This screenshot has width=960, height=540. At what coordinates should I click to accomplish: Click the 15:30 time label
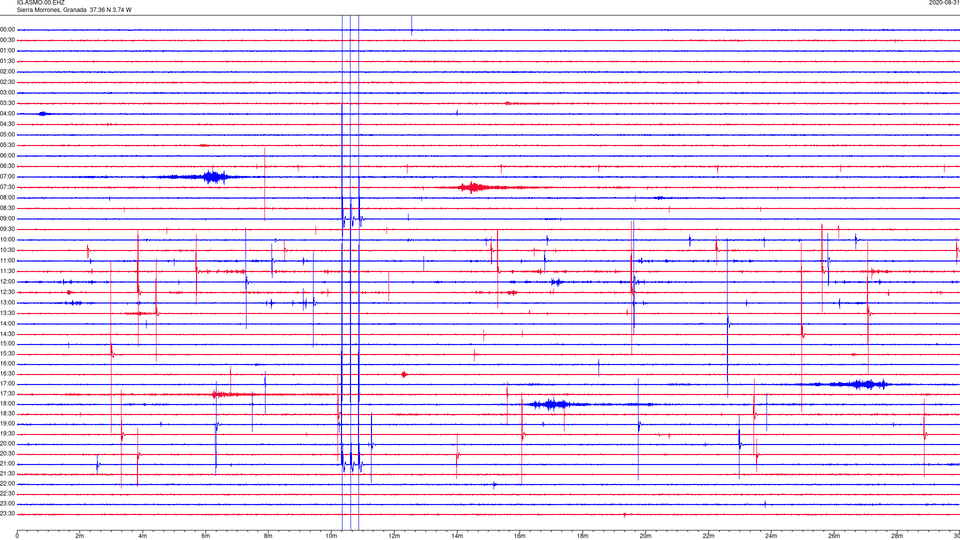click(7, 354)
